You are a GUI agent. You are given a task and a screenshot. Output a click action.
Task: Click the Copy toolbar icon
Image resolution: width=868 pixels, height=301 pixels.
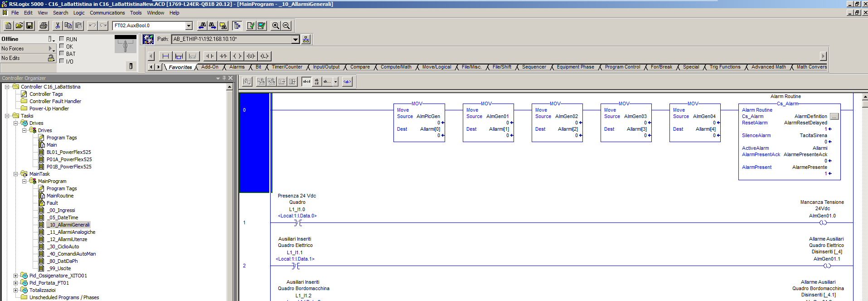click(68, 26)
